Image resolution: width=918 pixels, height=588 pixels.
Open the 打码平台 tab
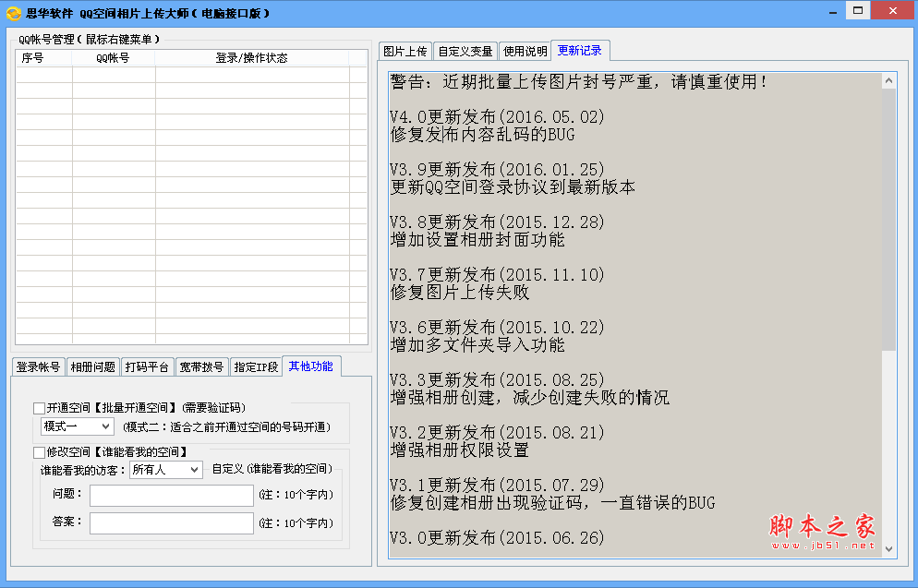147,366
